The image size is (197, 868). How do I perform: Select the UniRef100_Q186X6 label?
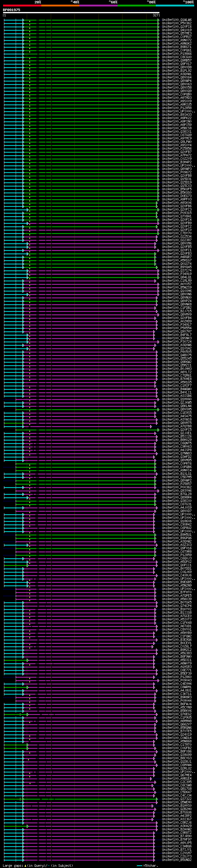[x=177, y=521]
